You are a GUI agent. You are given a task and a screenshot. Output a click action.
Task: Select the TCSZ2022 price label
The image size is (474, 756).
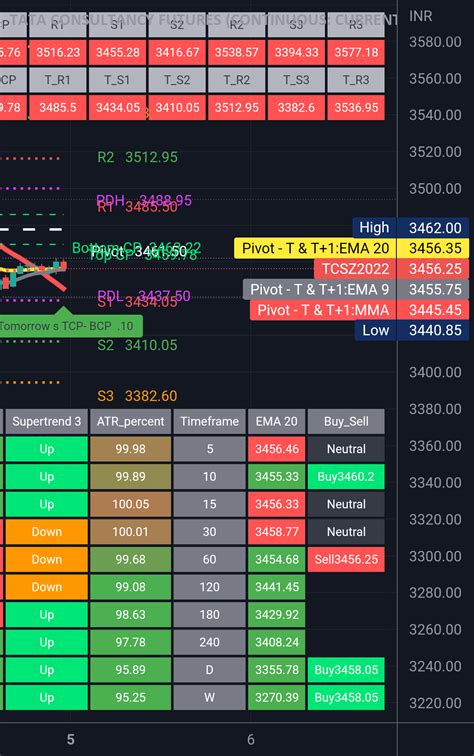[392, 269]
